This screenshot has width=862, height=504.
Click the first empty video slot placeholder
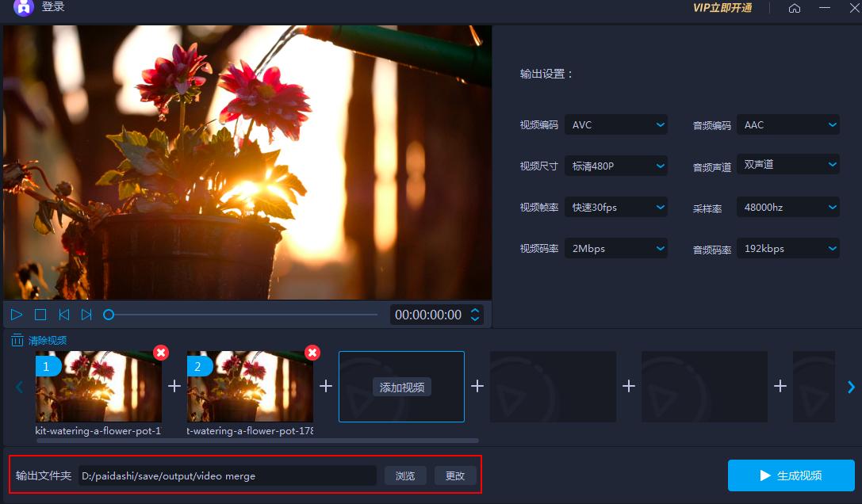click(x=553, y=387)
